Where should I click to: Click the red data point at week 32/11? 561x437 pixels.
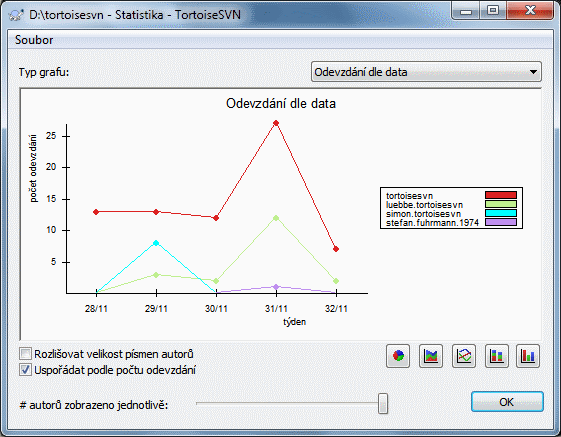(x=336, y=249)
